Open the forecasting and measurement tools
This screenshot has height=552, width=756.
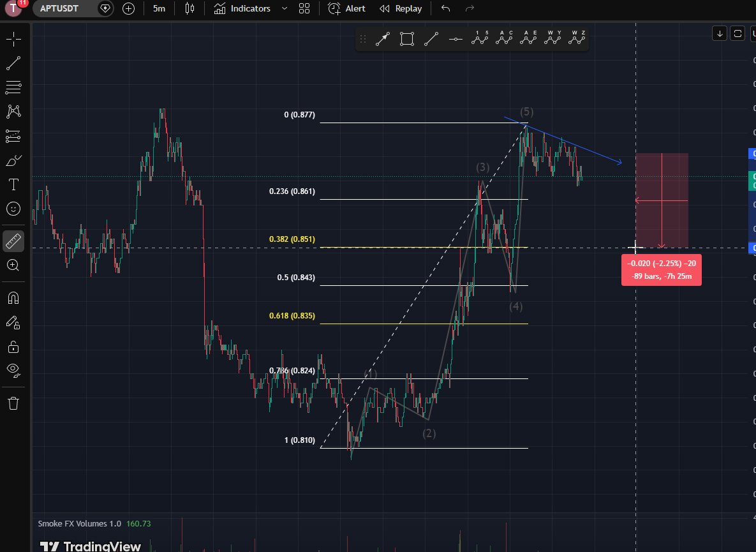tap(13, 136)
